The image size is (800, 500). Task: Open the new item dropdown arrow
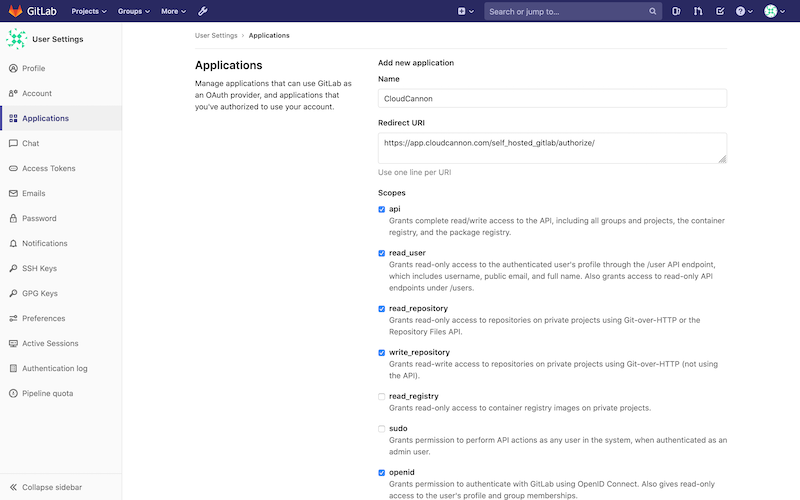(x=471, y=12)
